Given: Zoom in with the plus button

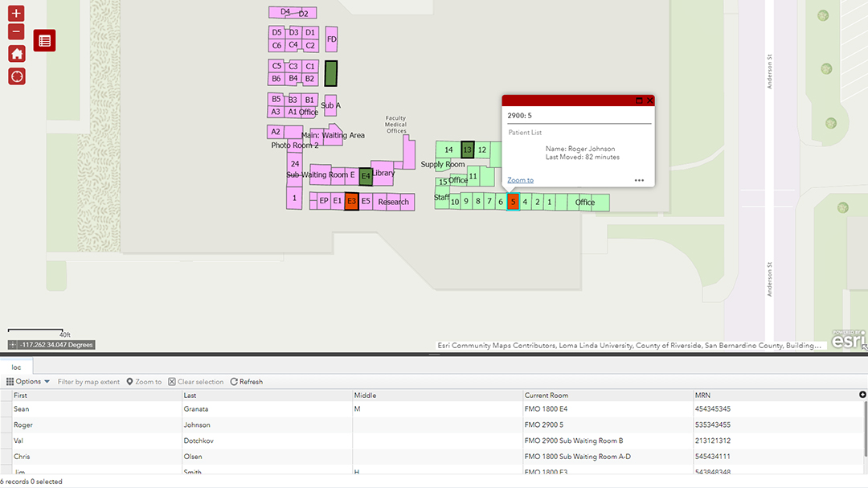Looking at the screenshot, I should tap(16, 14).
